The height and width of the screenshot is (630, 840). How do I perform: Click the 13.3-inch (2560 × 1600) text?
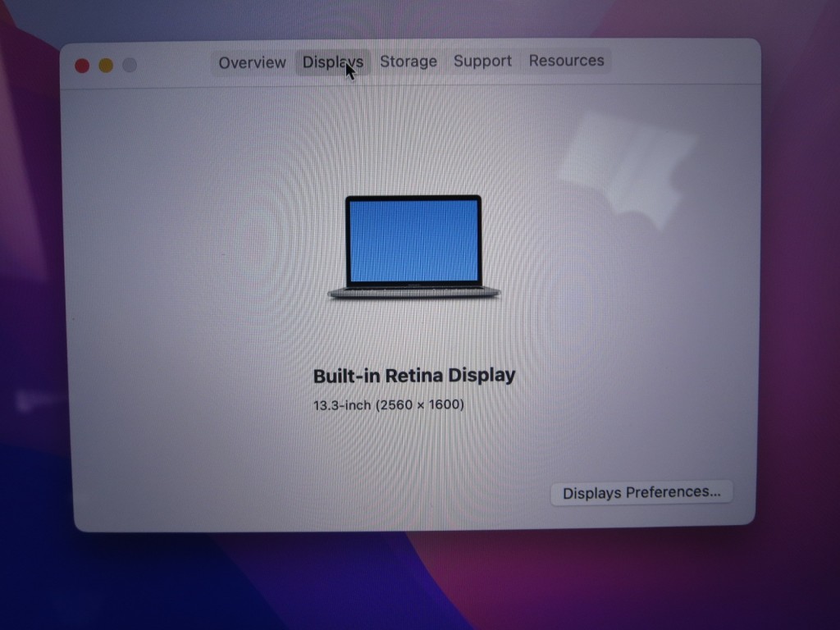tap(389, 405)
